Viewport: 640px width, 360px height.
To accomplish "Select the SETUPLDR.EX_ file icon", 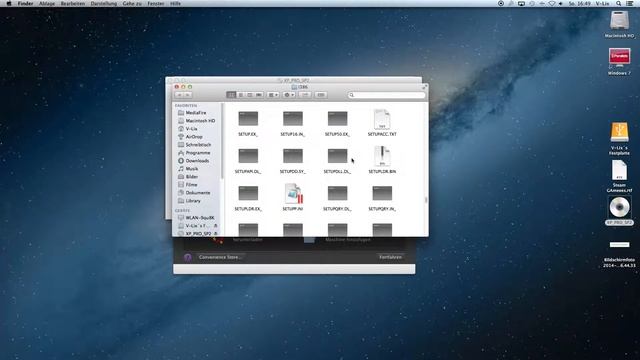I will point(248,193).
